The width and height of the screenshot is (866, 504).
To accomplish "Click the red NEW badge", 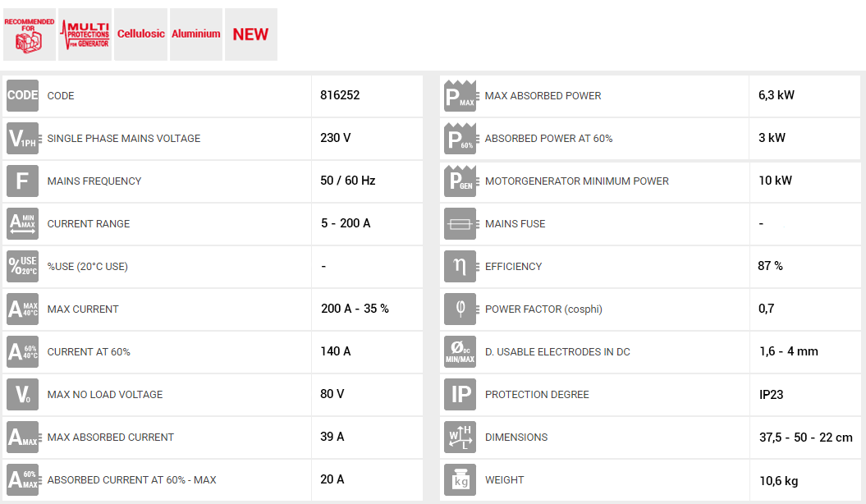I will pos(251,34).
